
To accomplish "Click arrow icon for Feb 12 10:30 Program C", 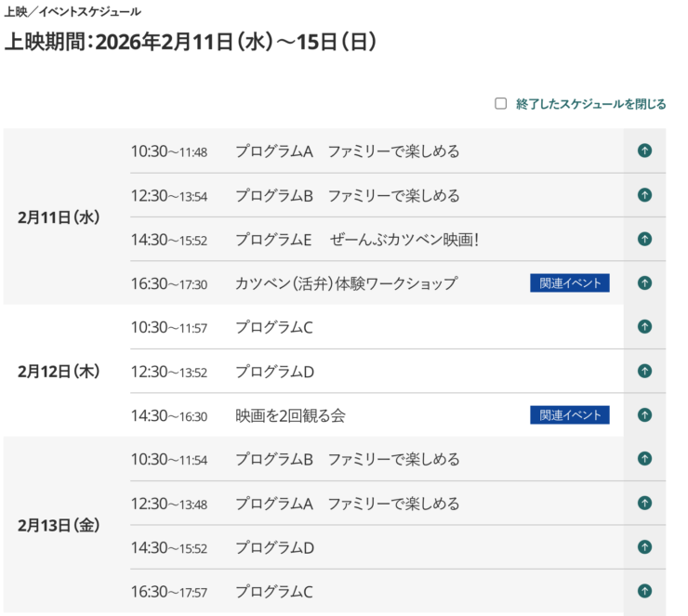I will 644,327.
